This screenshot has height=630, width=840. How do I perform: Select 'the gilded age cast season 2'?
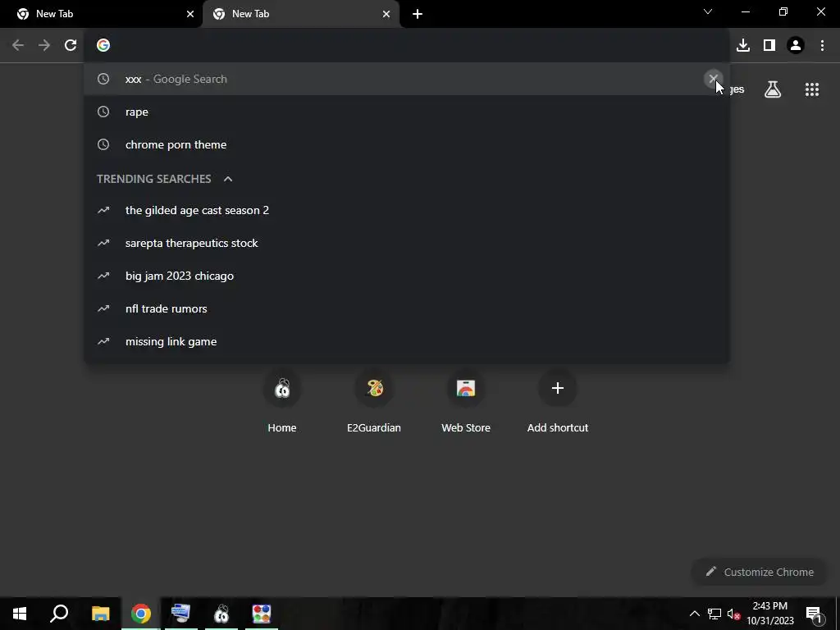407,211
